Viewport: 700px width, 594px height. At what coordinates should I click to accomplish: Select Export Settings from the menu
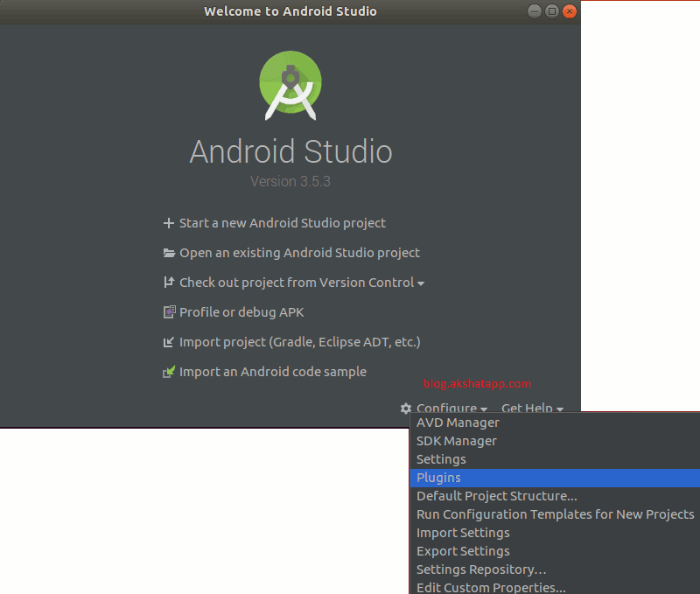point(463,550)
